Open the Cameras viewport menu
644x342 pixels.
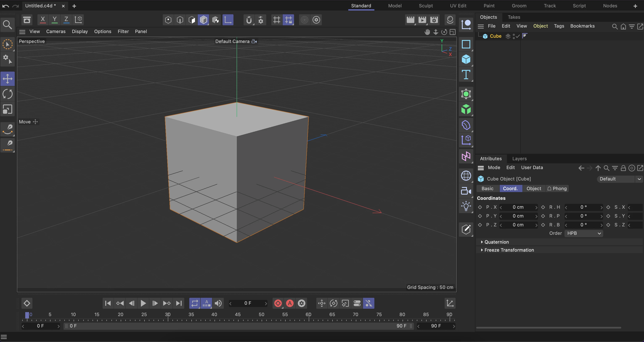(x=56, y=31)
